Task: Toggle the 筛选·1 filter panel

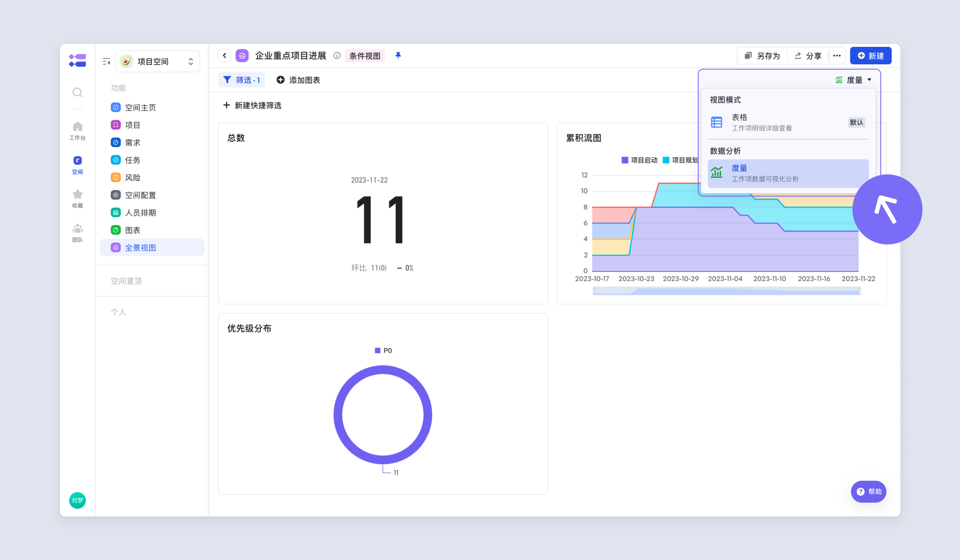Action: [241, 80]
